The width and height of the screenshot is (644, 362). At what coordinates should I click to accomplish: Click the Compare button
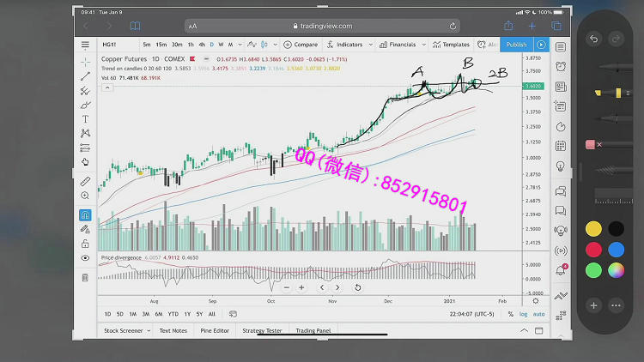click(x=301, y=45)
